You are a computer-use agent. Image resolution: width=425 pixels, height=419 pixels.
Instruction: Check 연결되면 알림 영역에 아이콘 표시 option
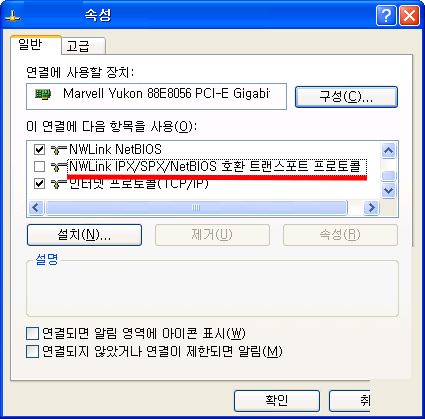[x=32, y=333]
